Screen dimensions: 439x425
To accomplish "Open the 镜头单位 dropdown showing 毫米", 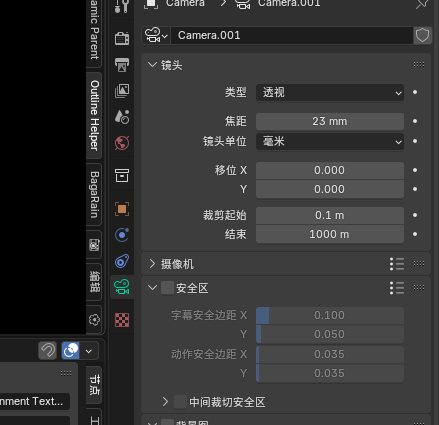I will 330,141.
